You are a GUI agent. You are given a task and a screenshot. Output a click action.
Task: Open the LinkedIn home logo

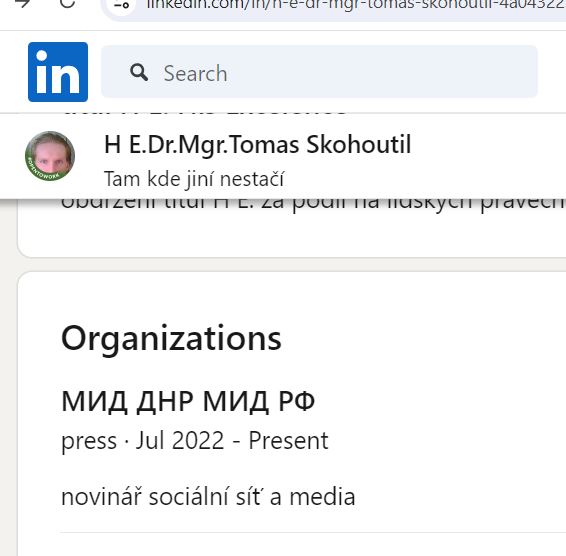click(x=58, y=72)
